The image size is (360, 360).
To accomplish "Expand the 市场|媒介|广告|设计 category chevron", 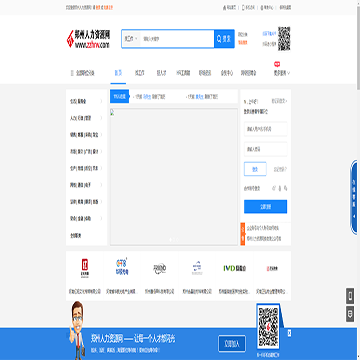I will 101,151.
